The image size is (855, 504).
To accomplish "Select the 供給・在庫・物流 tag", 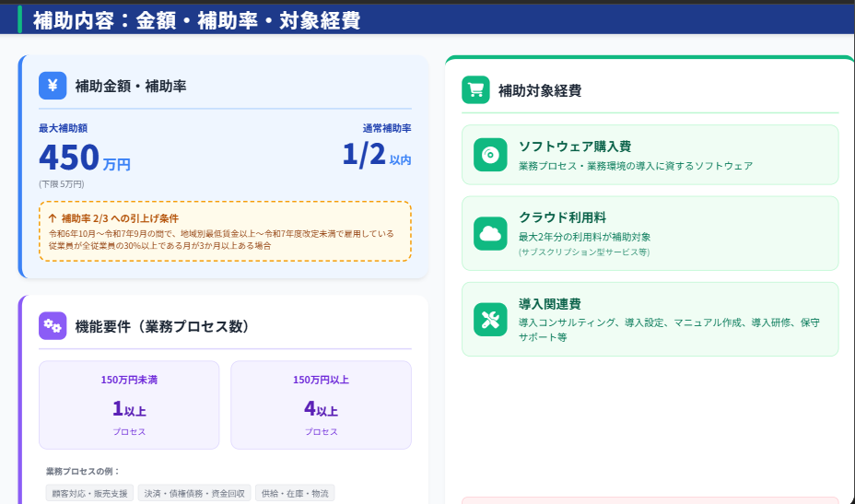I will (294, 494).
